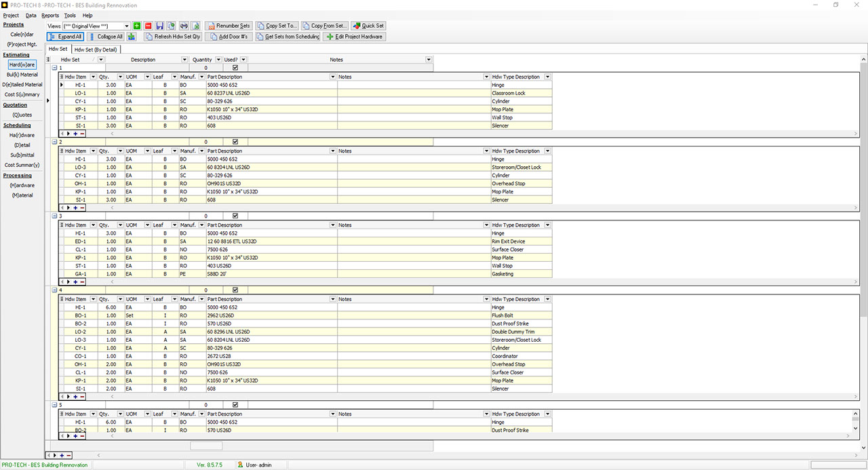Click the Refresh Hdw Set Qty button
The height and width of the screenshot is (470, 868).
(173, 37)
